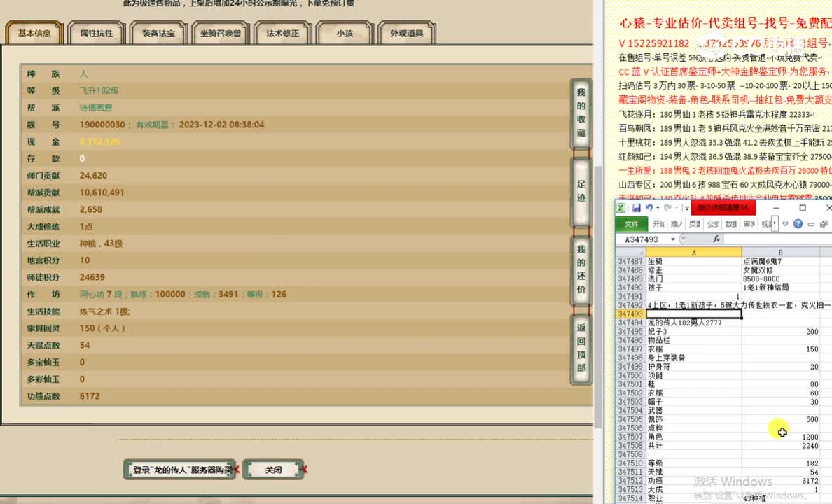Viewport: 832px width, 504px height.
Task: Minimize the ribbon with the chevron icon
Action: (x=812, y=224)
